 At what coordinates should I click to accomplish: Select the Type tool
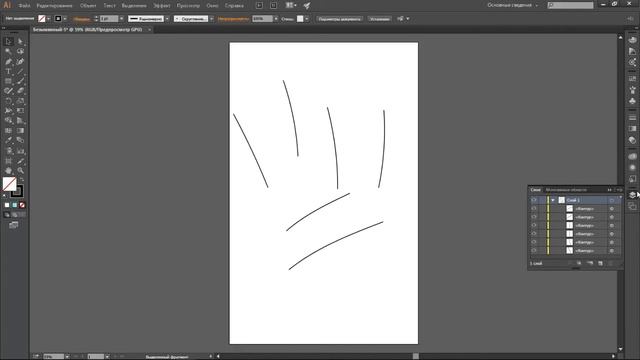[x=8, y=71]
